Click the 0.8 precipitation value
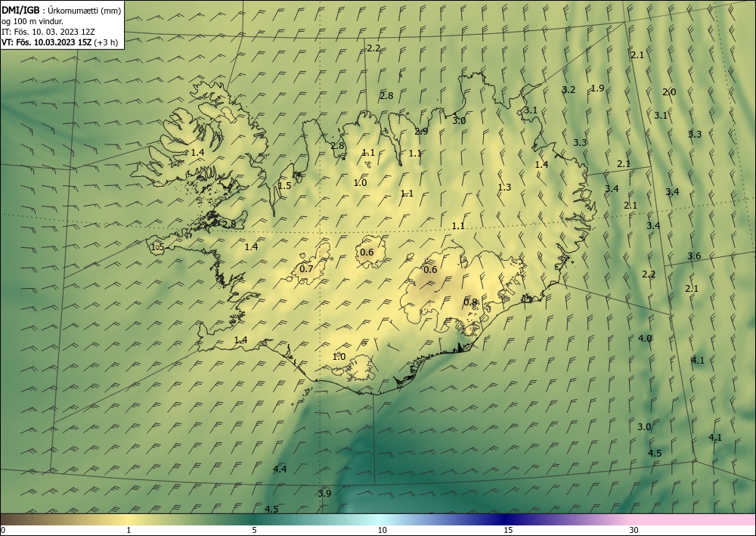756x536 pixels. (470, 302)
